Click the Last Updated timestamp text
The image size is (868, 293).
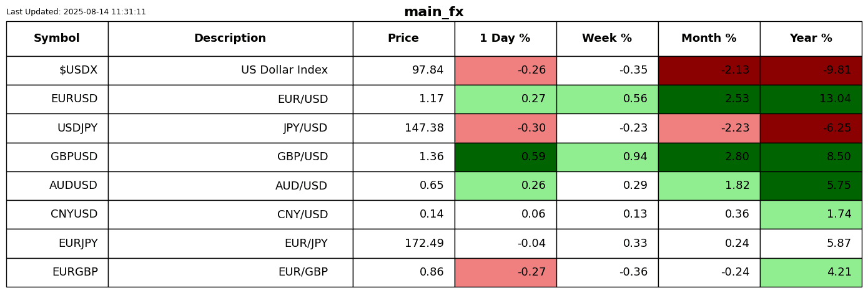click(76, 12)
